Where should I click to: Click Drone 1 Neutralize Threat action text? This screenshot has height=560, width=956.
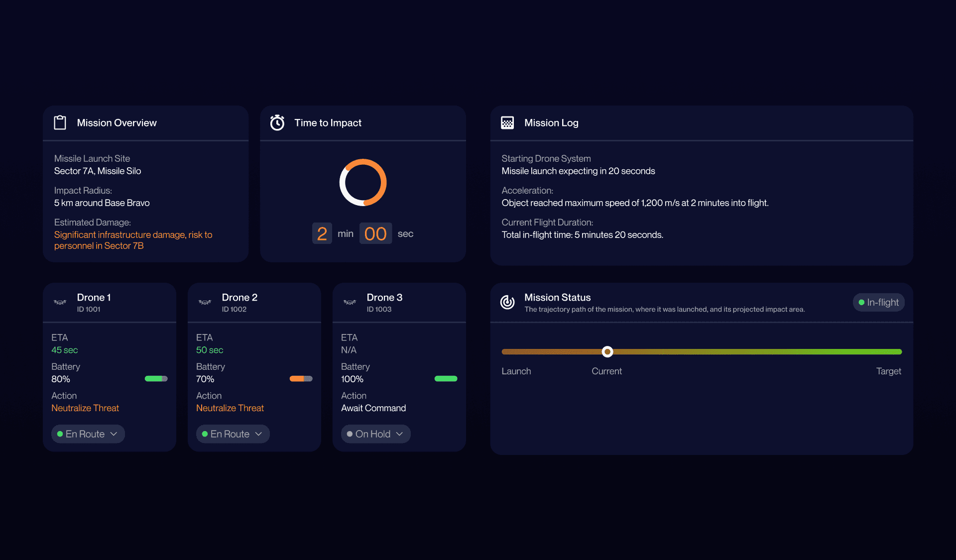[x=85, y=408]
